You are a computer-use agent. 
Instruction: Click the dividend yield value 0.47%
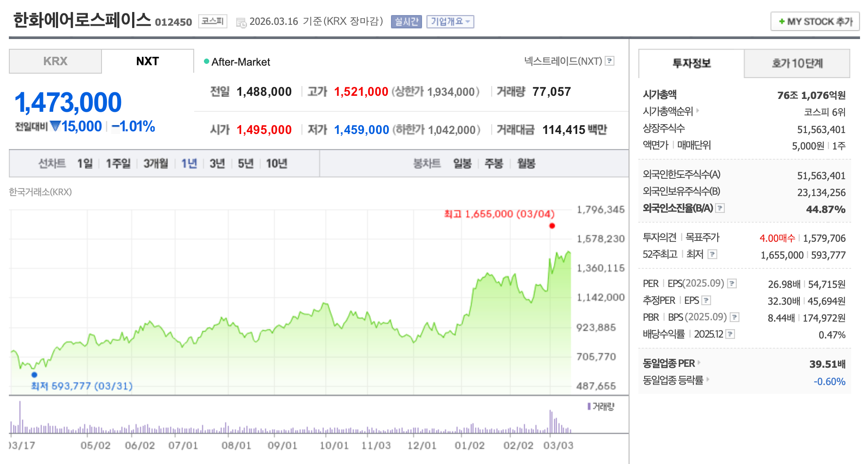point(832,335)
